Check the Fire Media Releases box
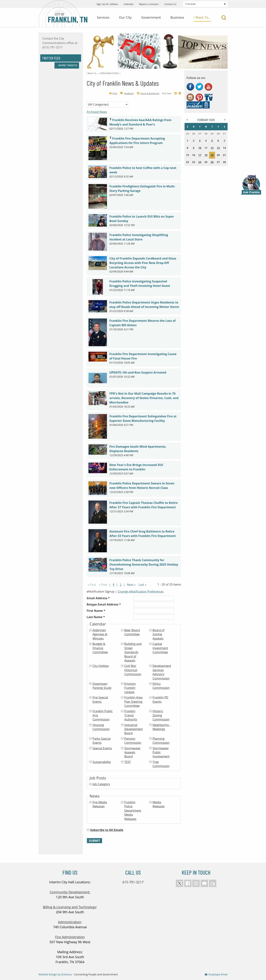The image size is (266, 980). 90,802
